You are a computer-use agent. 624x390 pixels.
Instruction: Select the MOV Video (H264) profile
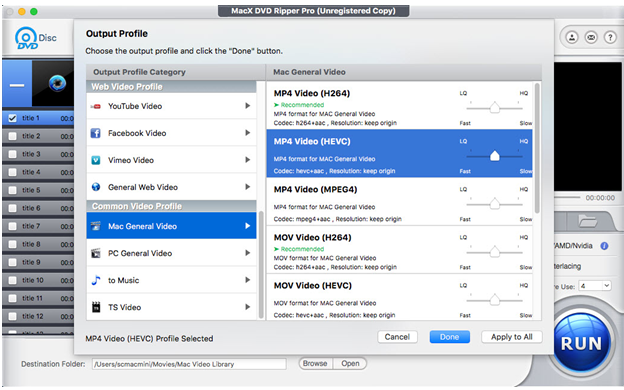point(399,250)
